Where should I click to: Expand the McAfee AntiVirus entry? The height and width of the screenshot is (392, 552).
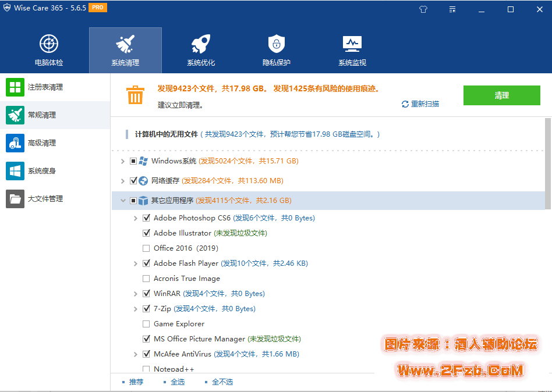coord(136,354)
